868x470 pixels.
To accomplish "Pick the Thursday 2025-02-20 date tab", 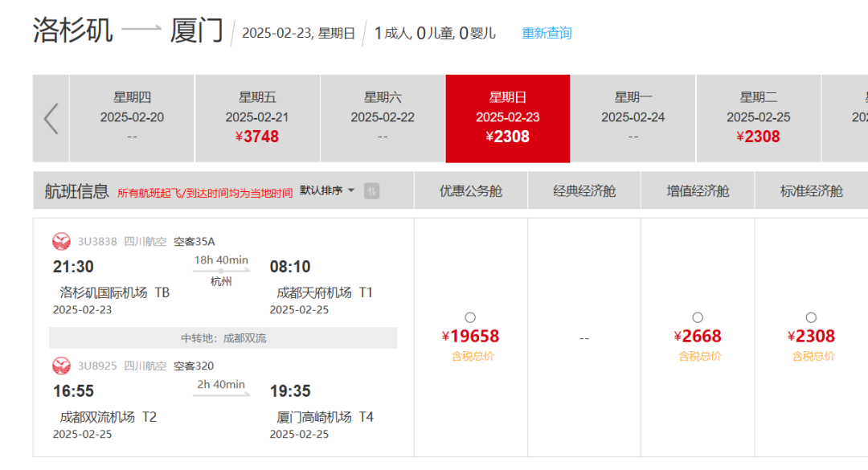I will (132, 118).
